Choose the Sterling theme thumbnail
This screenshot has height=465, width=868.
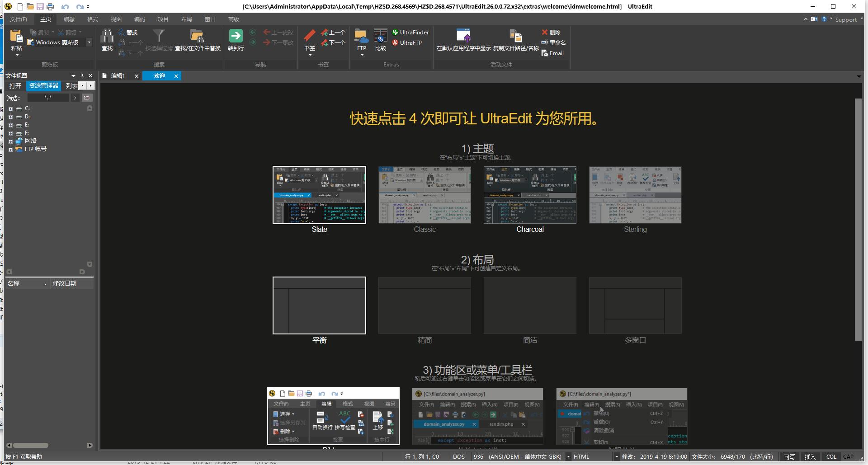[635, 195]
